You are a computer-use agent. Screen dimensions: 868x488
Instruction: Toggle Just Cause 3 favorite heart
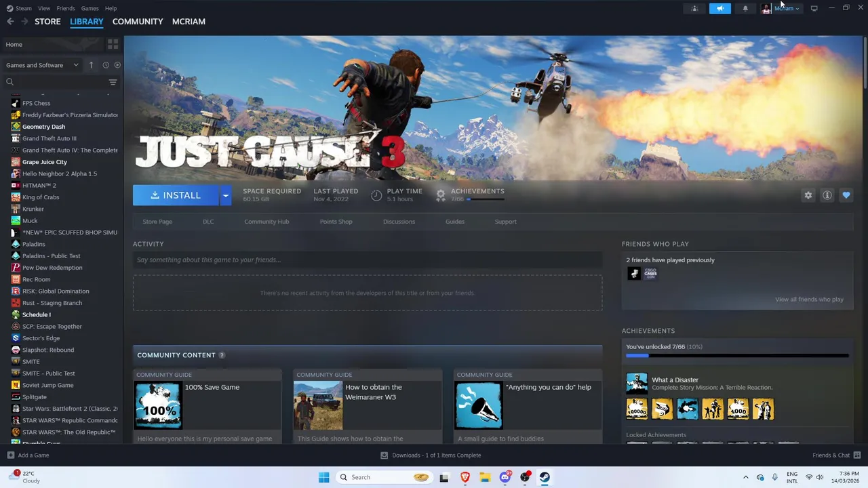click(x=846, y=195)
